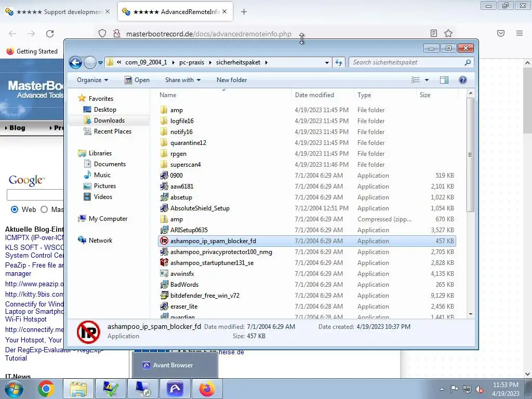Image resolution: width=532 pixels, height=399 pixels.
Task: Sort by the Type column header
Action: click(385, 95)
